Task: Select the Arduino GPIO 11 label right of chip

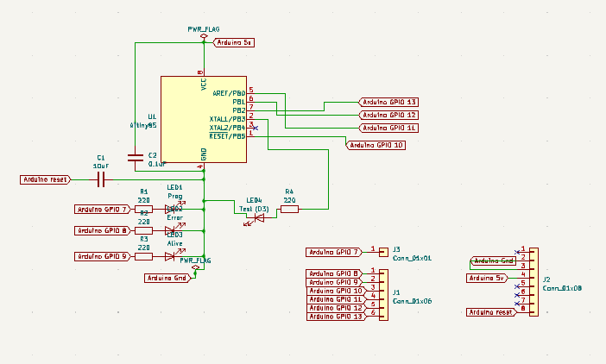Action: click(x=388, y=128)
